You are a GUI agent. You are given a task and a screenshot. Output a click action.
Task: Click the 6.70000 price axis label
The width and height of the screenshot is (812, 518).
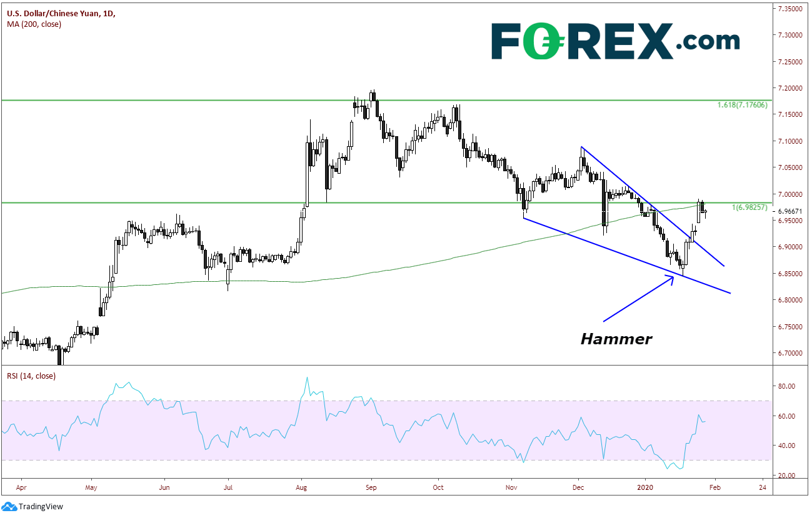[x=789, y=353]
